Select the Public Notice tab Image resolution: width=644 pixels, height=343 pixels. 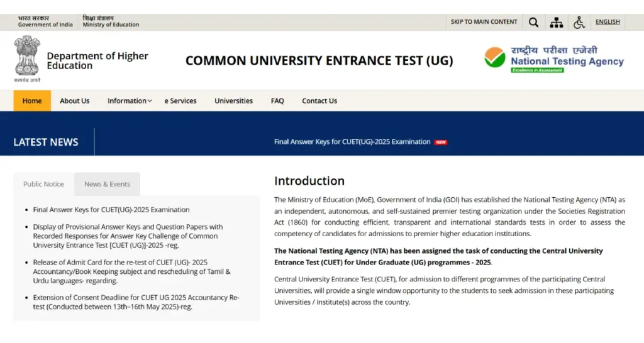point(43,184)
